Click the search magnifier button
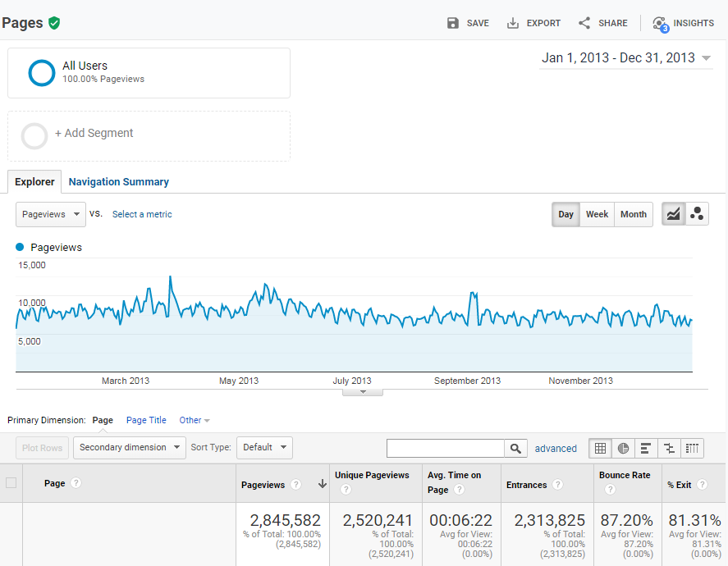The width and height of the screenshot is (728, 566). (x=515, y=448)
